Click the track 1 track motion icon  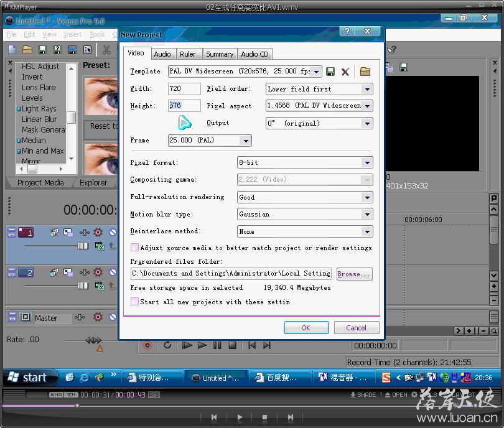click(68, 232)
